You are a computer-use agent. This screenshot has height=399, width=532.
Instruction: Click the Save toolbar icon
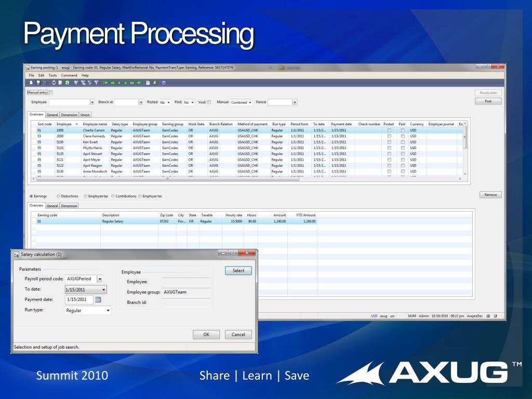(x=38, y=83)
